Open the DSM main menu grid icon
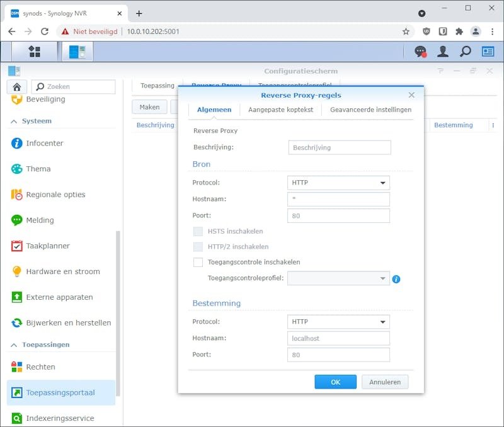The width and height of the screenshot is (504, 427). pos(35,52)
